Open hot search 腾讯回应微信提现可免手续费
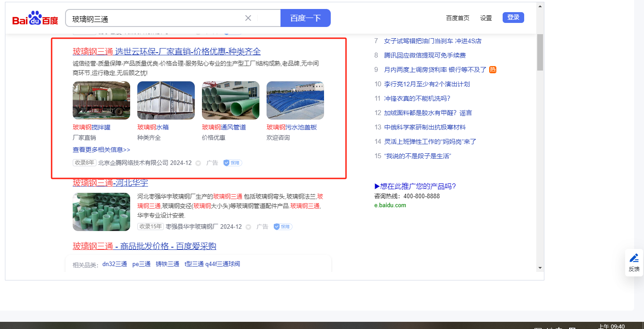 click(425, 55)
